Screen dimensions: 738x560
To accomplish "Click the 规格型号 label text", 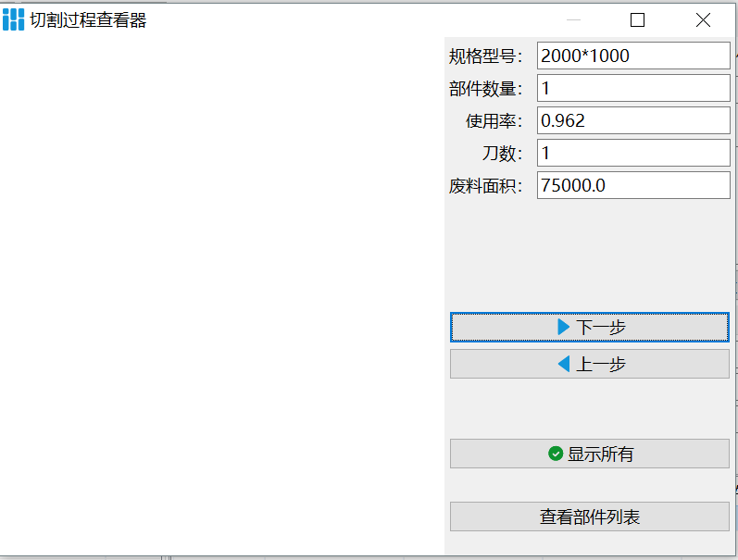I will 485,56.
